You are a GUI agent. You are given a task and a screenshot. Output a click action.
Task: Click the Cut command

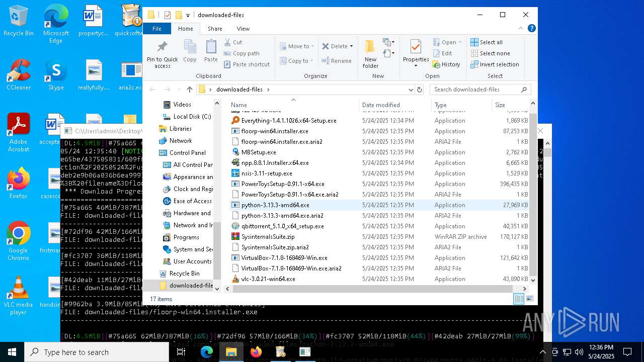(233, 42)
